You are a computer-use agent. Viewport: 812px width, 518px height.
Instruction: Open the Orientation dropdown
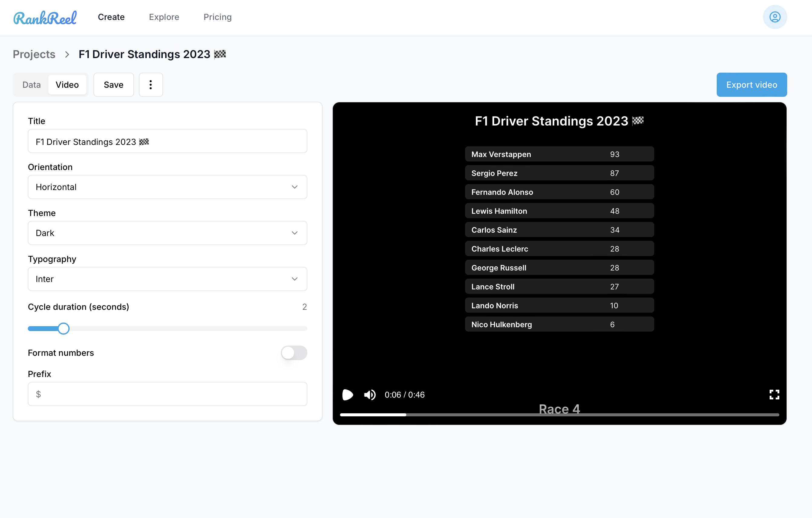(167, 187)
